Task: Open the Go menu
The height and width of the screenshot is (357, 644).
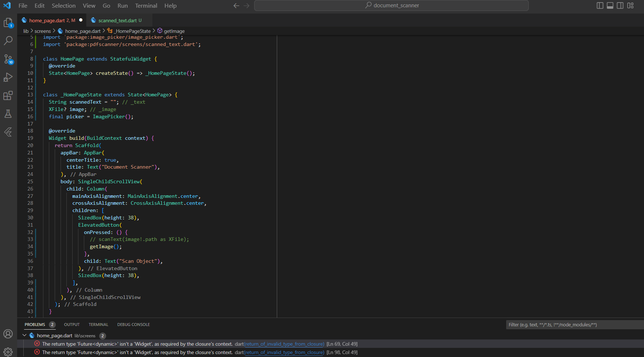Action: [106, 5]
